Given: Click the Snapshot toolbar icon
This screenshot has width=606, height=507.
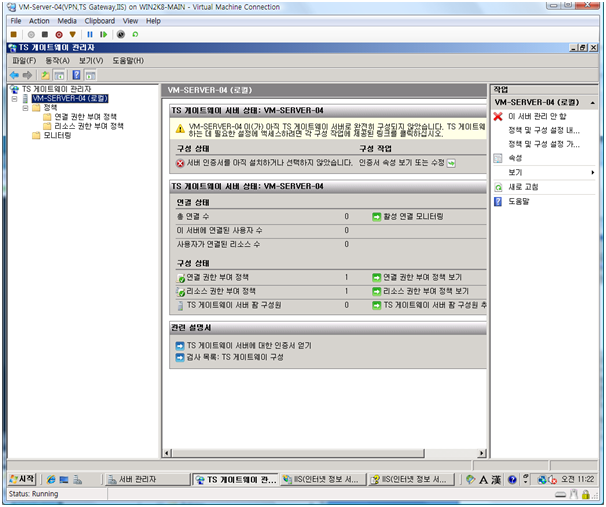Looking at the screenshot, I should [x=121, y=34].
